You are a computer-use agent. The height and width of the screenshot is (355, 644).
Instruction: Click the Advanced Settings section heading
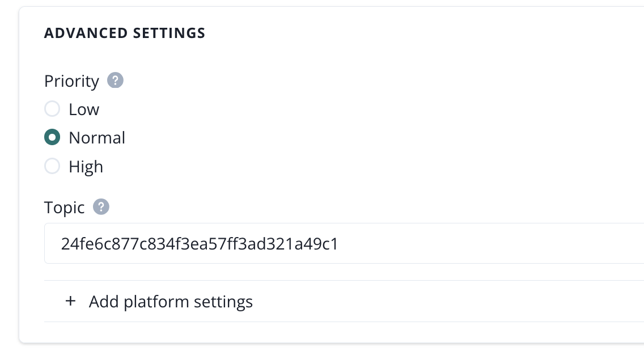pyautogui.click(x=125, y=33)
